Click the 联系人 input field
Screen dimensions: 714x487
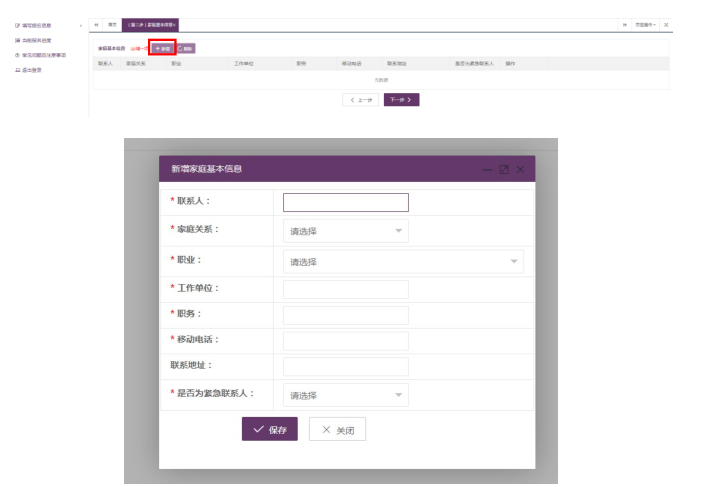point(346,202)
